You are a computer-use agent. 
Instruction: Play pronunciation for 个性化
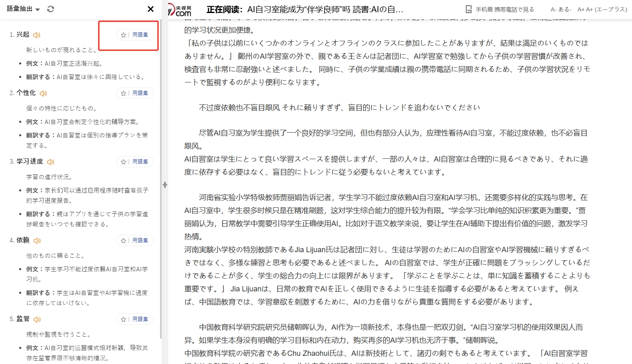click(43, 93)
